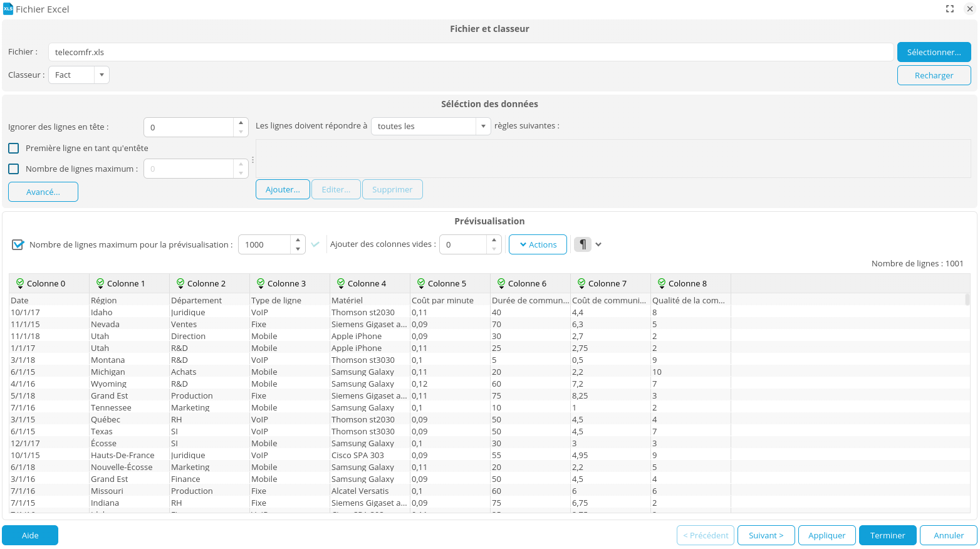980x549 pixels.
Task: Click the green check icon on Colonne 3
Action: pos(259,283)
